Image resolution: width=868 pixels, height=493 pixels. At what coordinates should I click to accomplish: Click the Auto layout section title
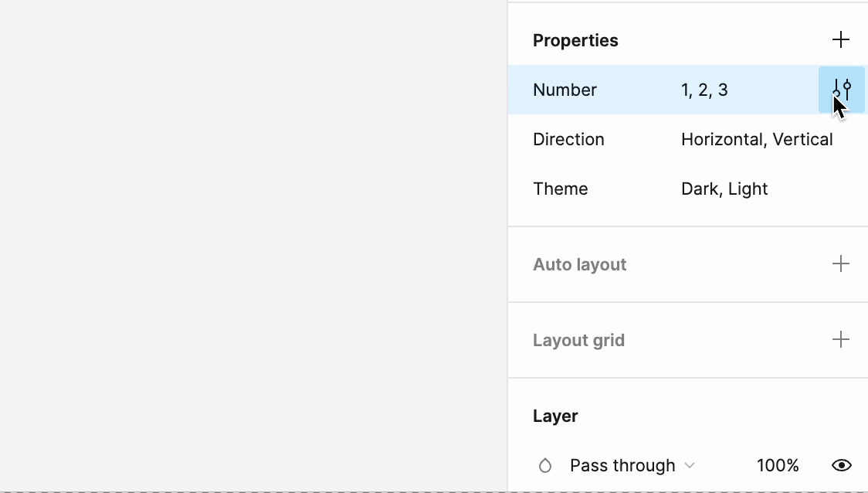[580, 264]
